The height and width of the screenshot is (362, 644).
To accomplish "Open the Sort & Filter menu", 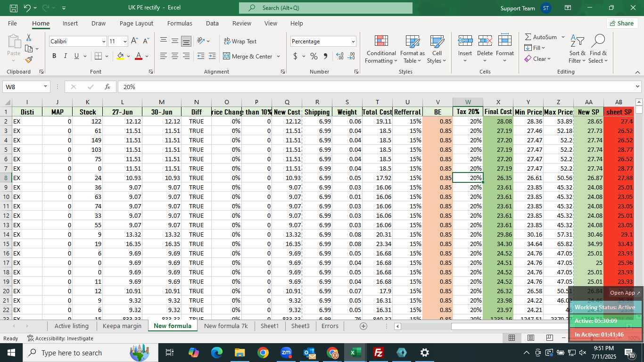I will 577,49.
